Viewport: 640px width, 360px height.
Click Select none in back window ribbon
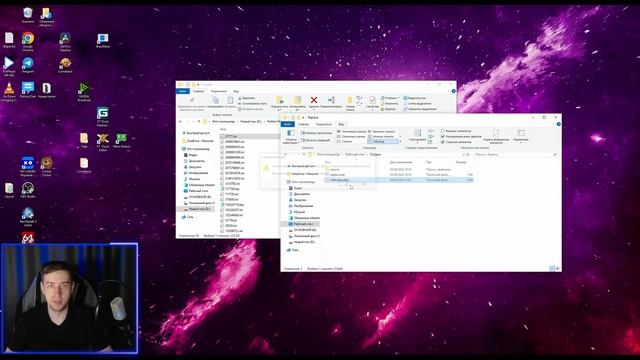417,104
